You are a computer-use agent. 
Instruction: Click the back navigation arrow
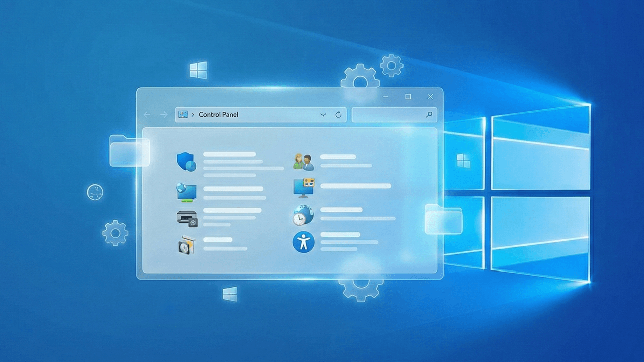tap(146, 114)
